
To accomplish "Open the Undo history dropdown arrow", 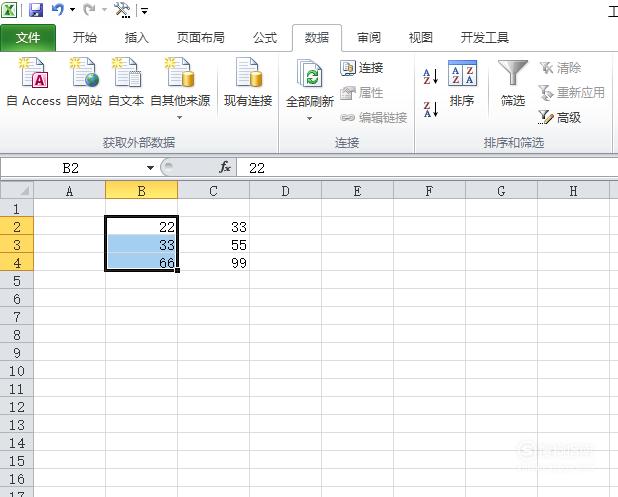I will coord(73,9).
